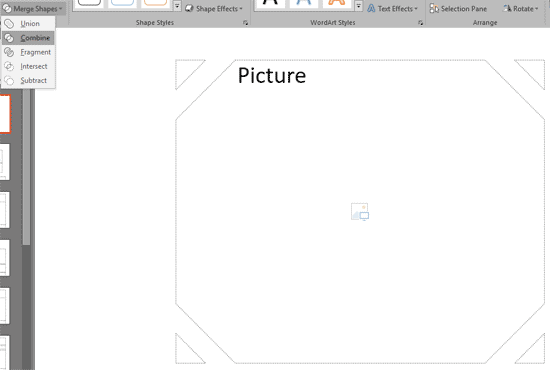Select the second layout thumbnail in the panel
Screen dimensions: 550x370
pyautogui.click(x=5, y=162)
